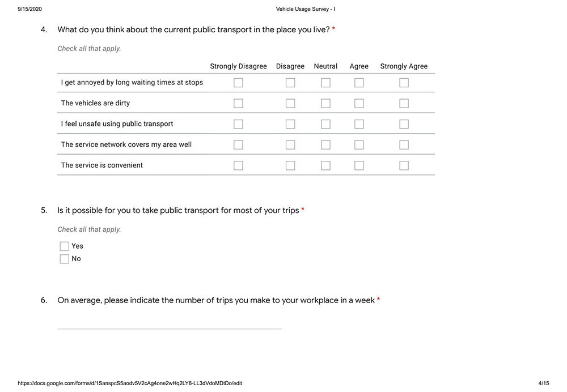Check Neutral for long waiting times at stops
Image resolution: width=567 pixels, height=392 pixels.
pos(325,83)
